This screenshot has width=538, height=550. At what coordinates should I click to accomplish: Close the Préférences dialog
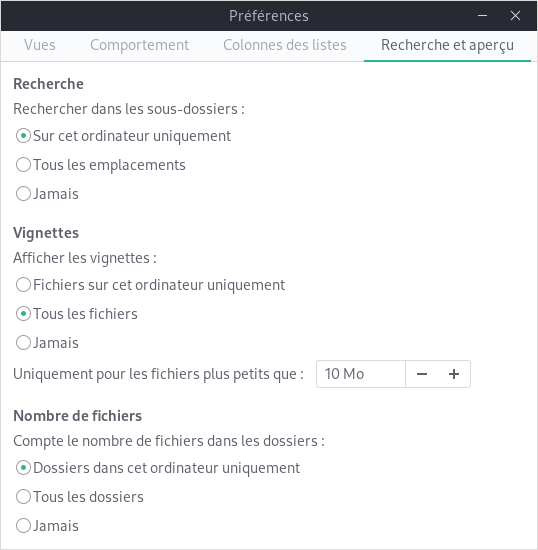(x=515, y=16)
